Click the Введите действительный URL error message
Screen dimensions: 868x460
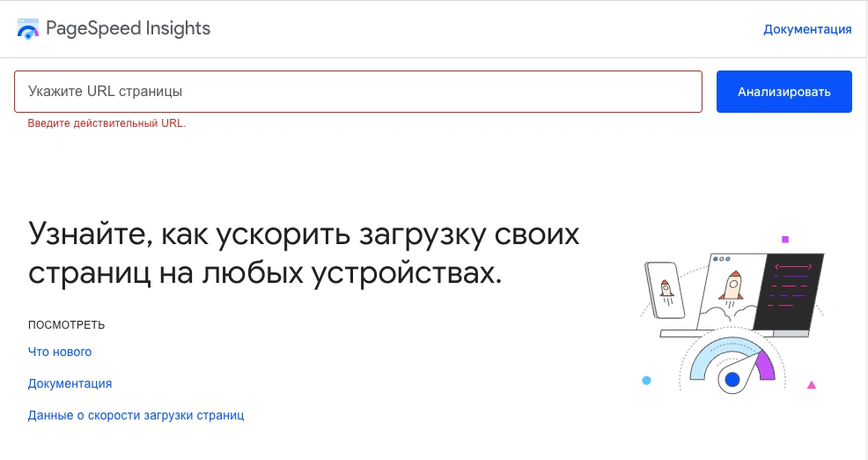pyautogui.click(x=107, y=123)
